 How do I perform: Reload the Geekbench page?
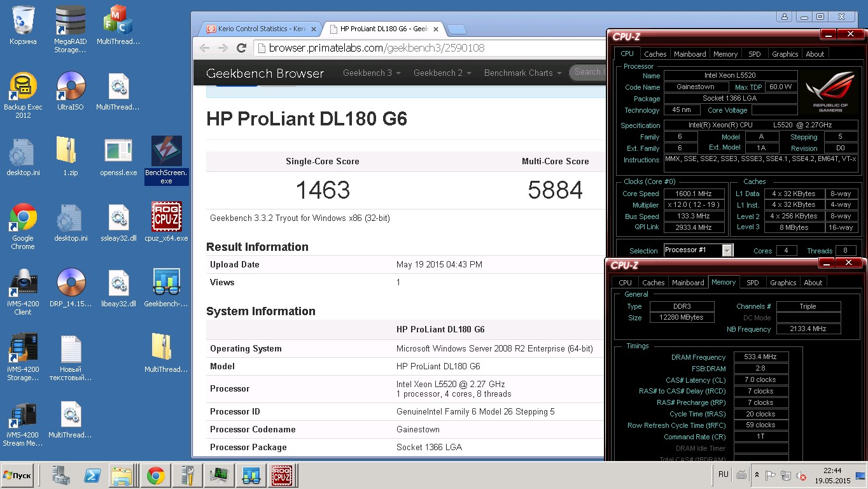point(241,48)
